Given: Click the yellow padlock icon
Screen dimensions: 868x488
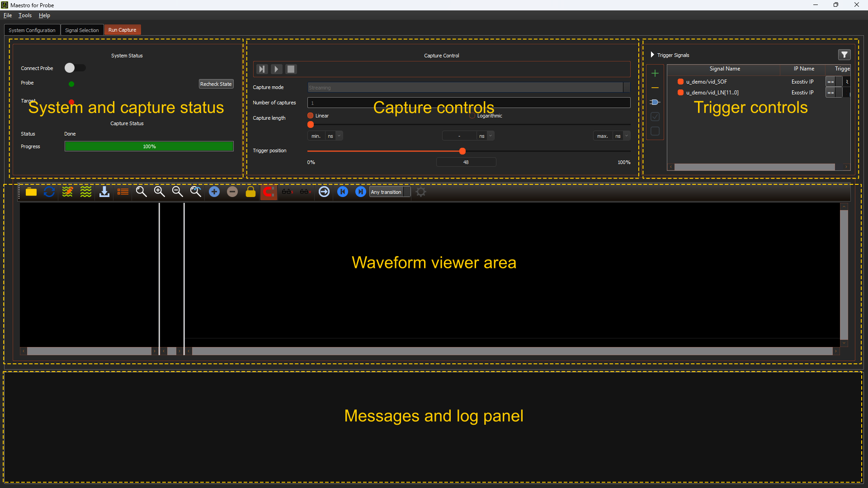Looking at the screenshot, I should 250,192.
